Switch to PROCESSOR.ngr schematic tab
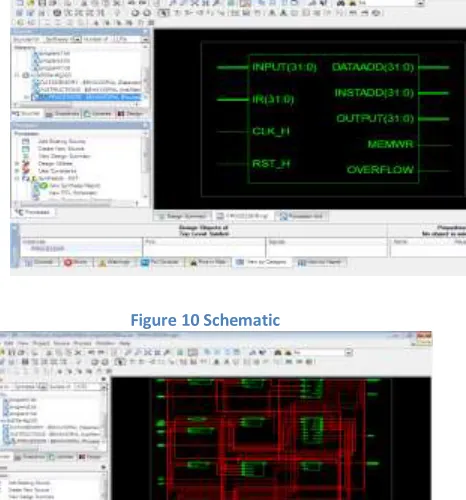This screenshot has height=500, width=466. tap(243, 216)
